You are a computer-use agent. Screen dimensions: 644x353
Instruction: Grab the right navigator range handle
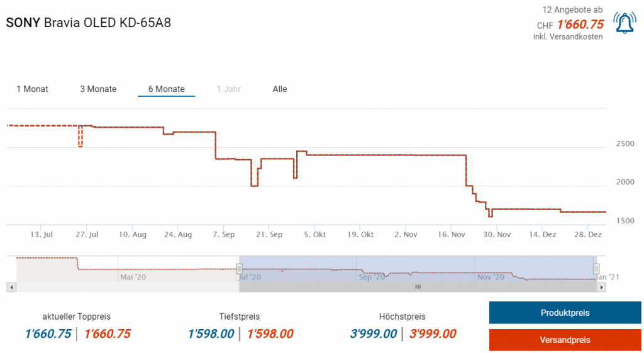(x=596, y=269)
